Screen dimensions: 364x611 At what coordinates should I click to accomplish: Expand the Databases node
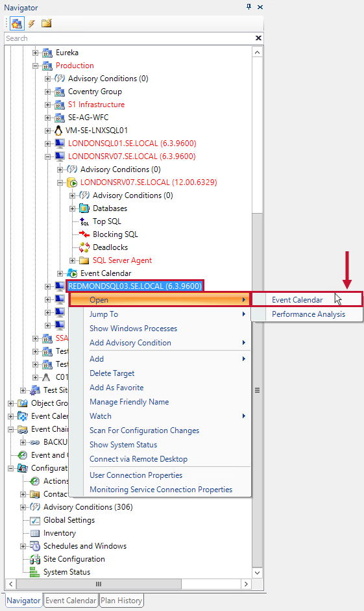(72, 208)
